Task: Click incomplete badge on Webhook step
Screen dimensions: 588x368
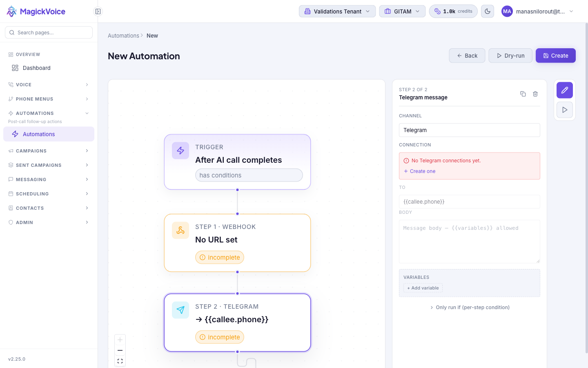Action: 220,257
